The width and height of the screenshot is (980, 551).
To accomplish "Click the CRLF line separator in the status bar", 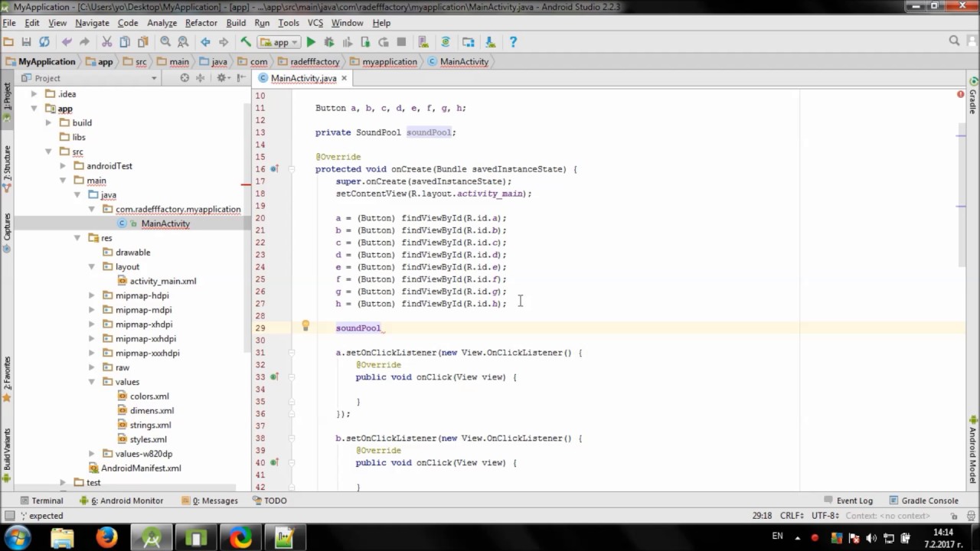I will 792,516.
